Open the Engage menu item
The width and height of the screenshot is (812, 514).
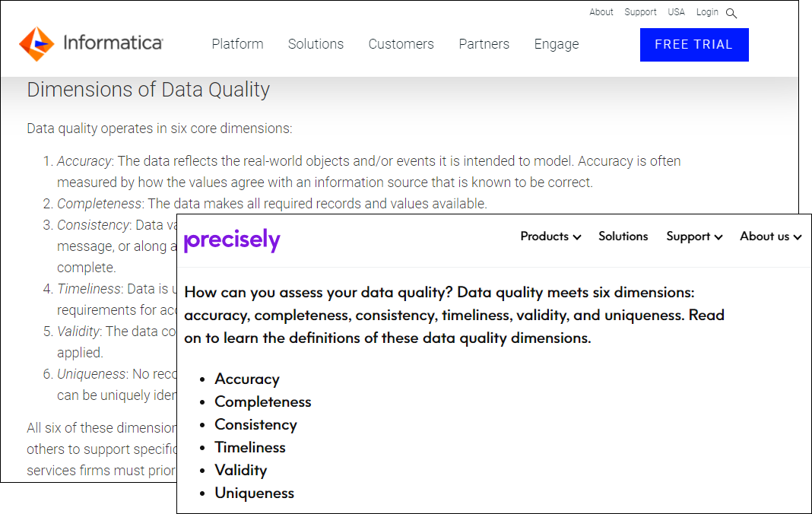tap(556, 44)
